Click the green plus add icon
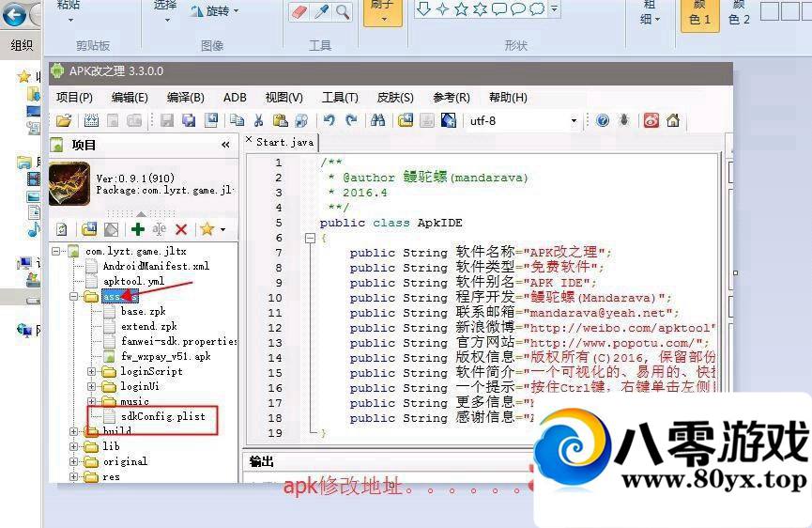The height and width of the screenshot is (528, 812). coord(138,229)
